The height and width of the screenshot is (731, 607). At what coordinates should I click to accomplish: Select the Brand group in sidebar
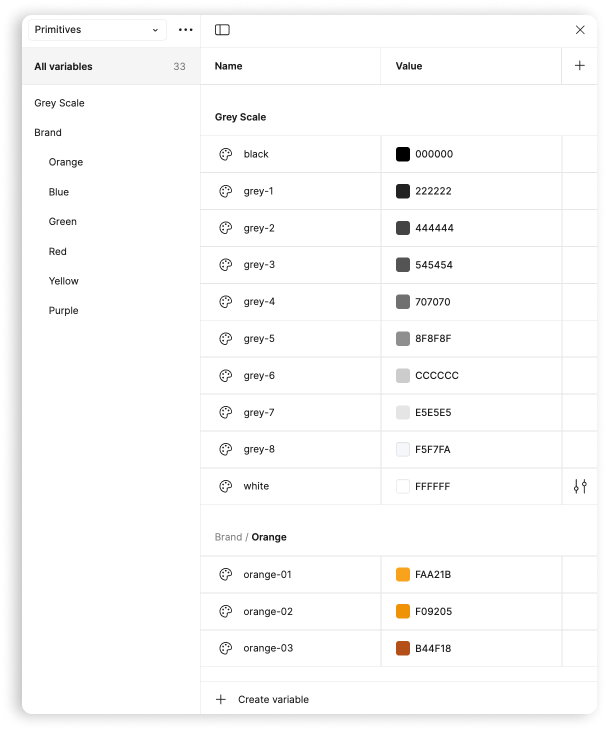[48, 133]
